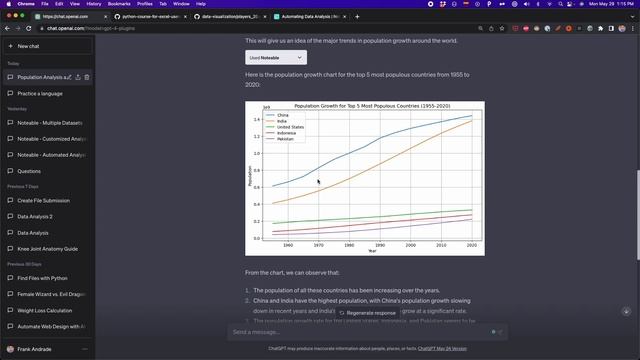Expand the Used Noteable dropdown
The height and width of the screenshot is (360, 640).
pyautogui.click(x=276, y=58)
